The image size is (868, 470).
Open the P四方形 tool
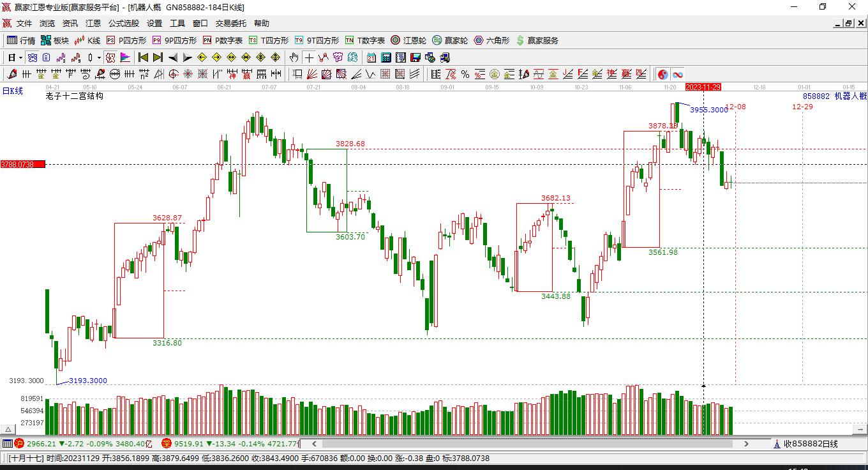[x=126, y=40]
